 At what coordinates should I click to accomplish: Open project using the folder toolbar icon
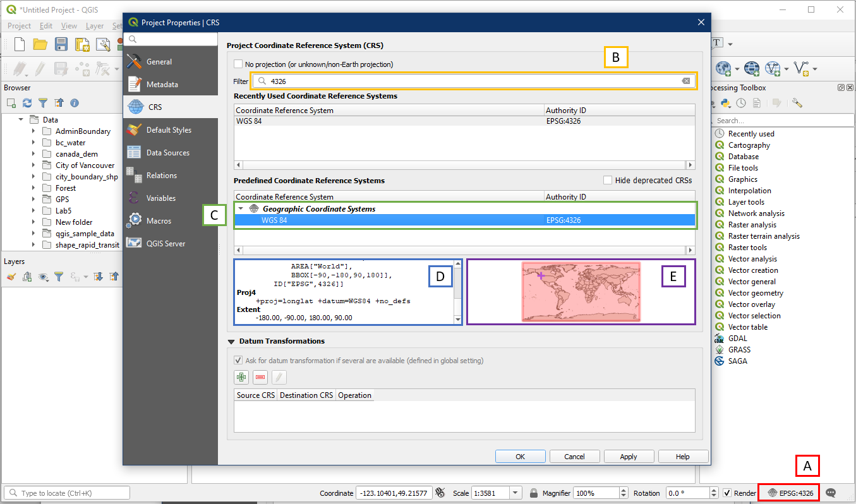tap(40, 44)
